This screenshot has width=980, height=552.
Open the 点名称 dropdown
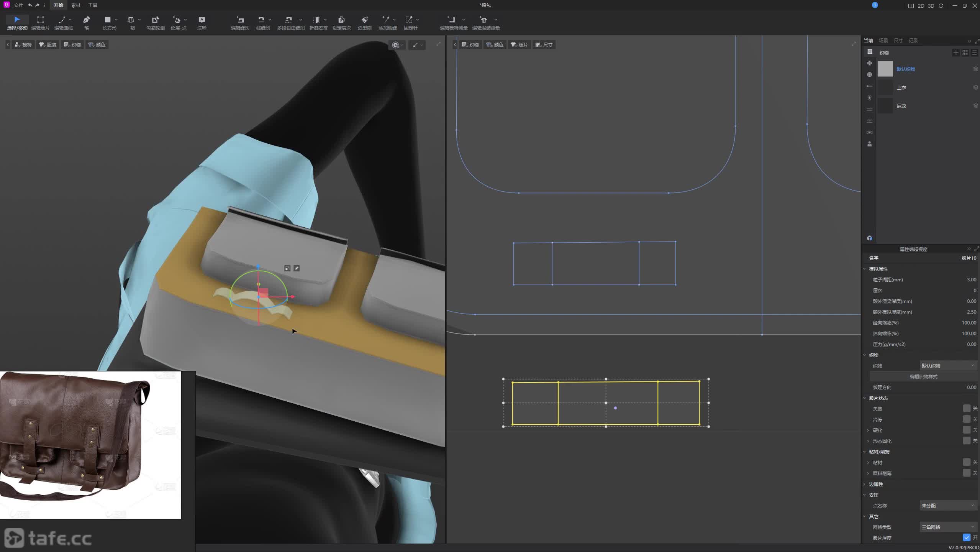948,505
